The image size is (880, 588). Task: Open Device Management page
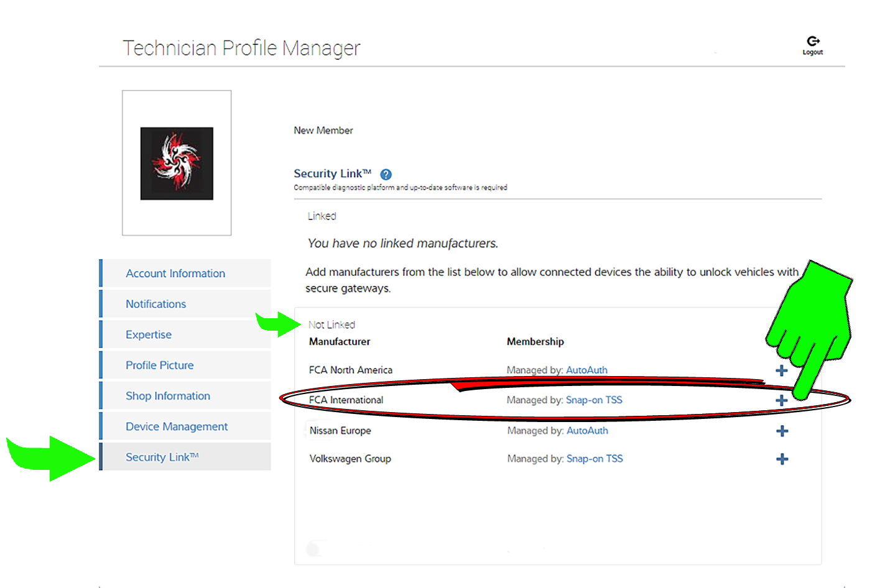coord(177,426)
